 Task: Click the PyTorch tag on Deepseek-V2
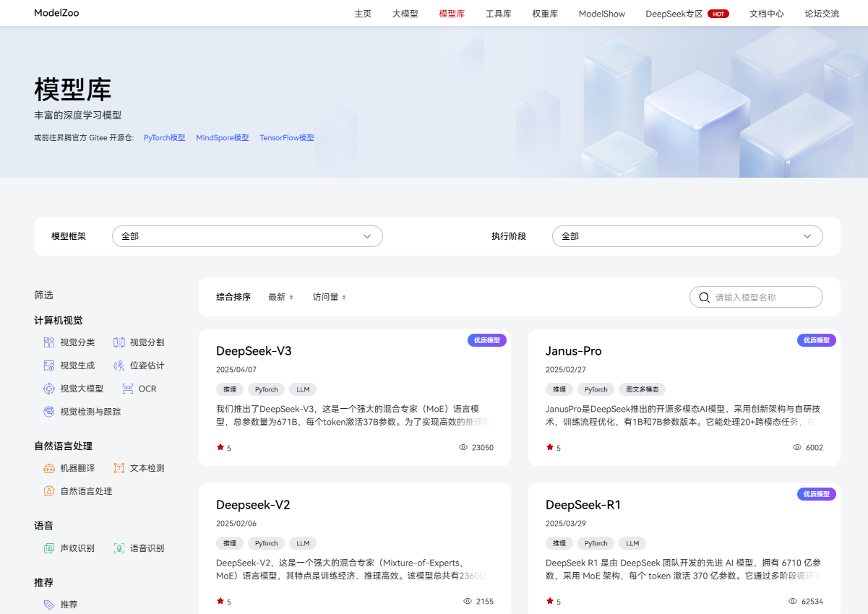click(266, 543)
